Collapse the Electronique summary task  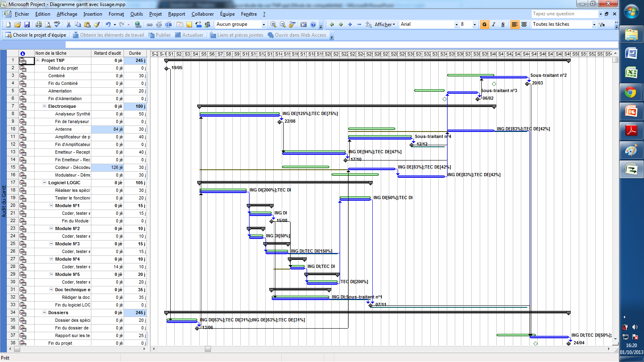(45, 106)
